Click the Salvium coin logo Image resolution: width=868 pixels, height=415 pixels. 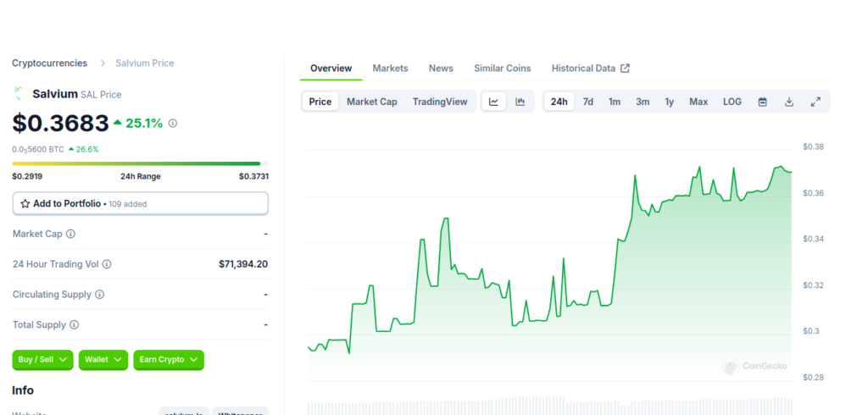point(19,93)
